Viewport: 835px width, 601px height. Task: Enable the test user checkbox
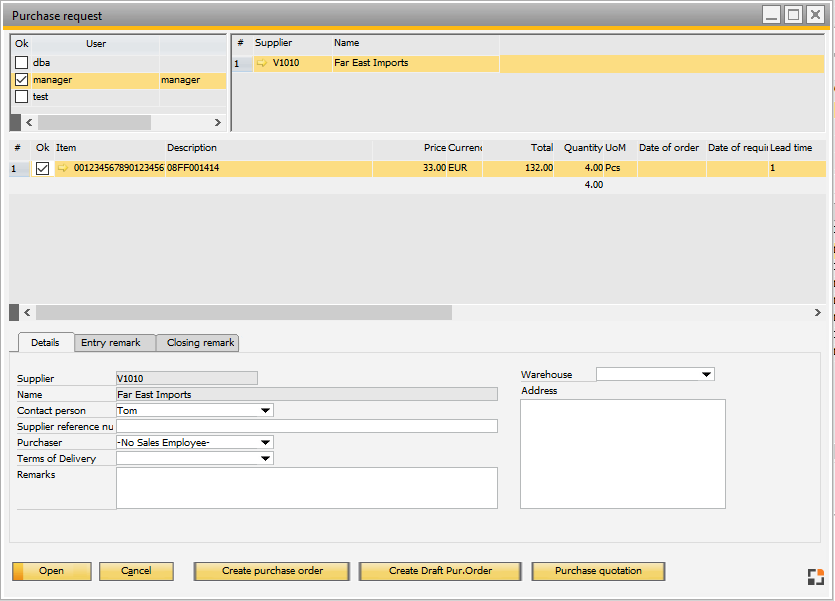(21, 97)
